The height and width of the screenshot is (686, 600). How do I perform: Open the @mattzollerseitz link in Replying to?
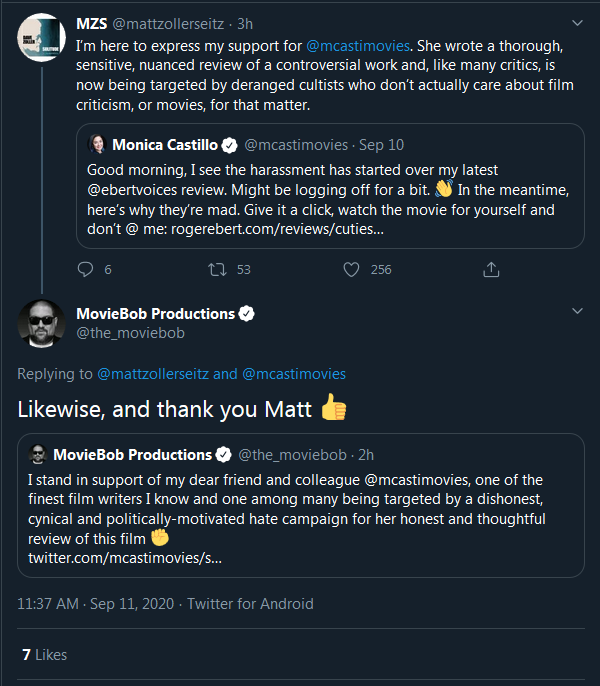[153, 374]
